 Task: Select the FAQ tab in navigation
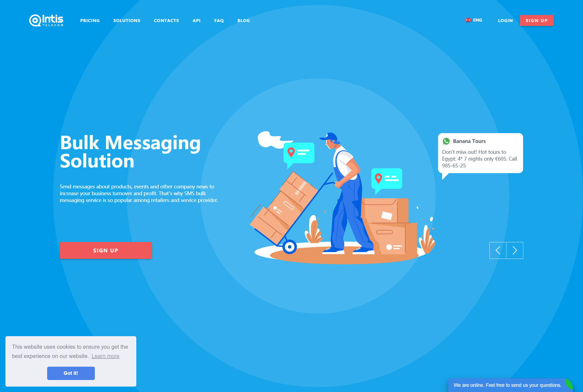pos(219,21)
